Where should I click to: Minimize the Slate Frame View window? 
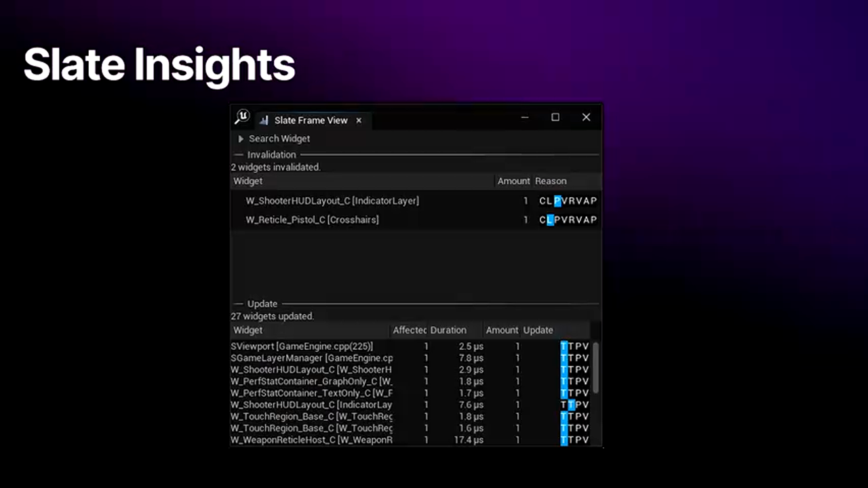[524, 117]
